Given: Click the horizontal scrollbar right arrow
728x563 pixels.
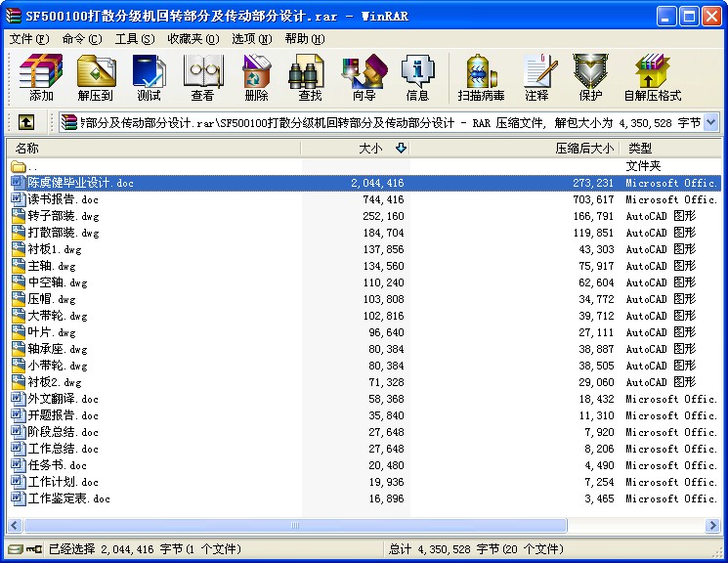Looking at the screenshot, I should tap(711, 526).
